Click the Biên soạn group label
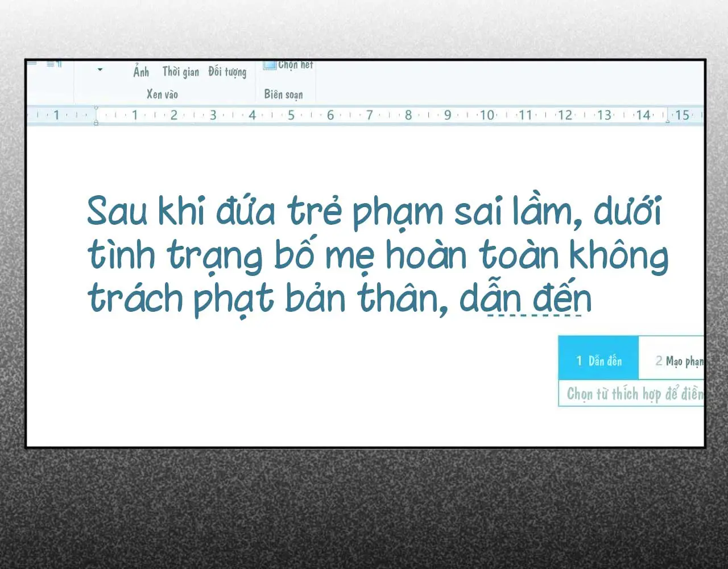728x569 pixels. [x=283, y=94]
